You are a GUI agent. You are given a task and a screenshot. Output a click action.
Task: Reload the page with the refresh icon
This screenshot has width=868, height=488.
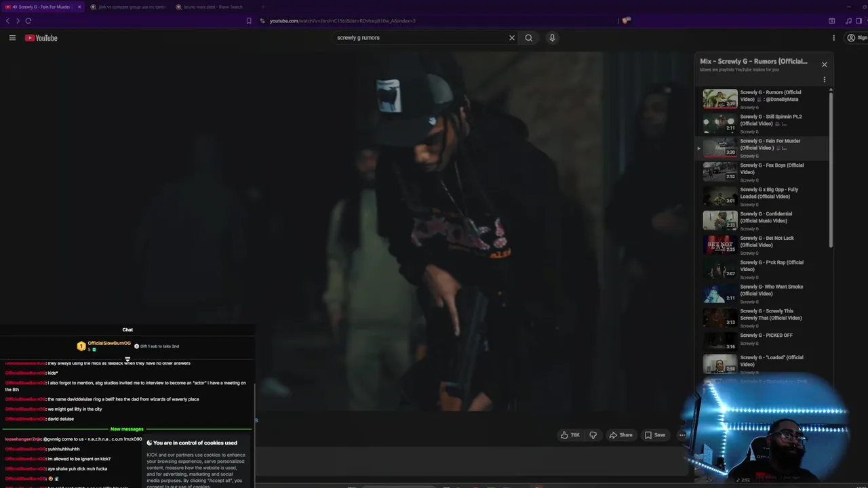tap(28, 21)
